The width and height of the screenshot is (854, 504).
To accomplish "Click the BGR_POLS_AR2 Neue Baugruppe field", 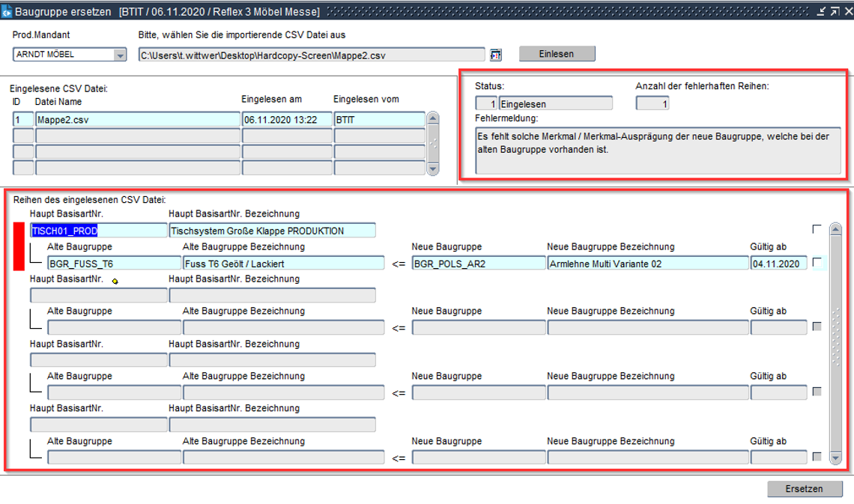I will (x=478, y=264).
